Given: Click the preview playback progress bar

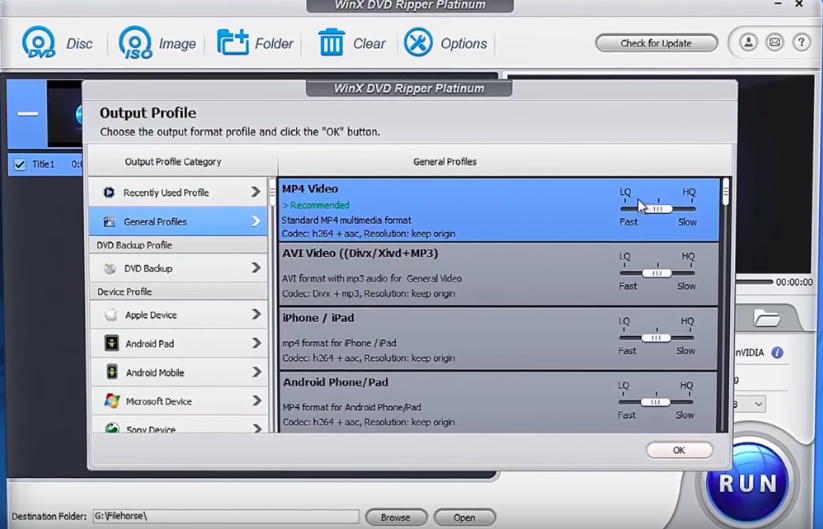Looking at the screenshot, I should 755,282.
